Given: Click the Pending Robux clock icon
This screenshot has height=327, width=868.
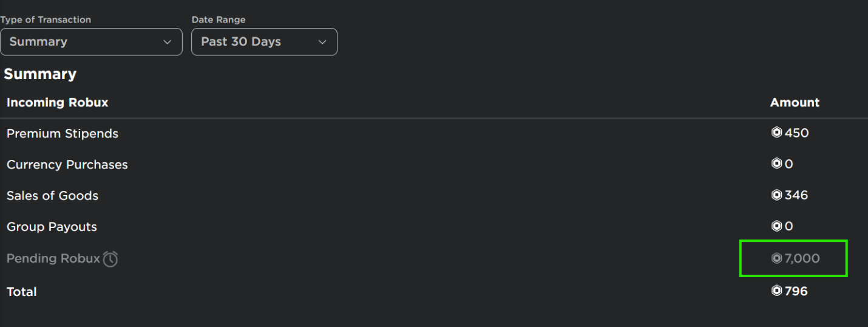Looking at the screenshot, I should tap(110, 259).
